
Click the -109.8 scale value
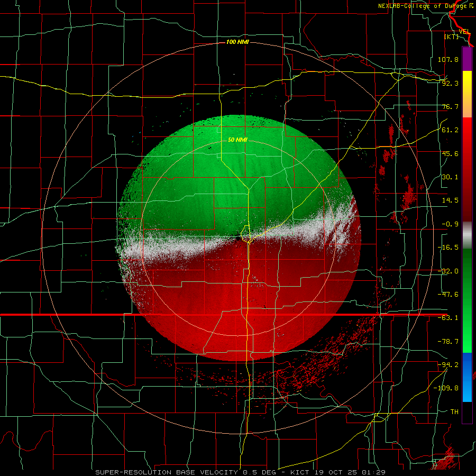click(446, 388)
